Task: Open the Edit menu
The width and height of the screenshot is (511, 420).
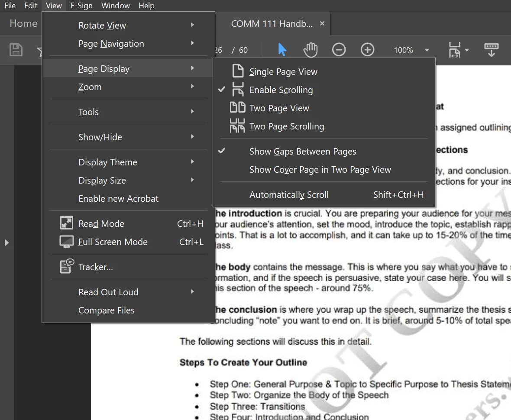Action: pos(31,6)
